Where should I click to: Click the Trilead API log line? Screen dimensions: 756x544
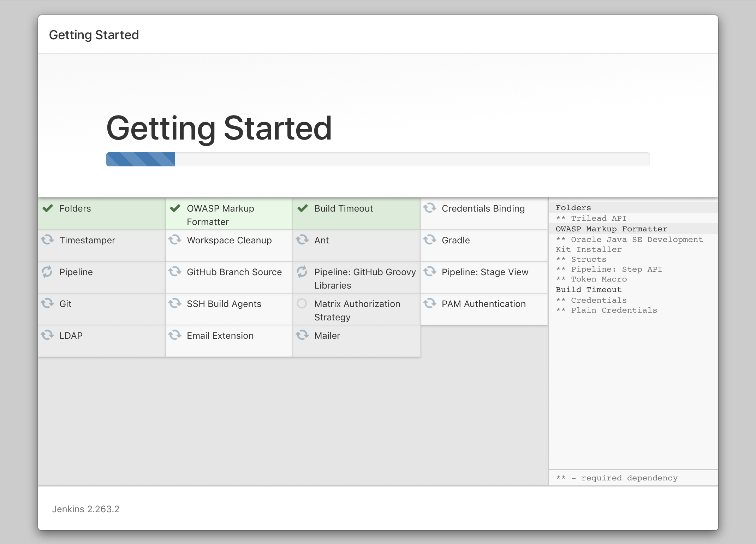tap(591, 218)
